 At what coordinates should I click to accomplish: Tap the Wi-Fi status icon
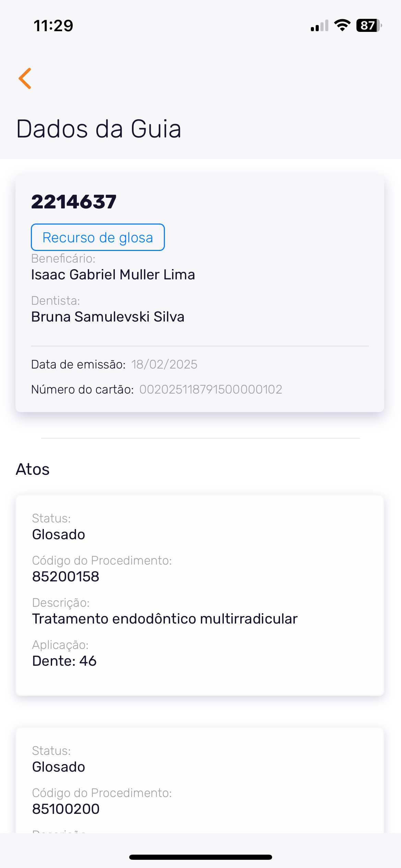tap(342, 25)
